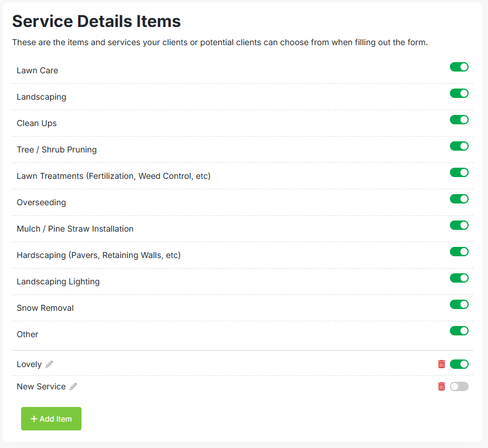This screenshot has height=448, width=488.
Task: Enable the New Service toggle
Action: 459,386
